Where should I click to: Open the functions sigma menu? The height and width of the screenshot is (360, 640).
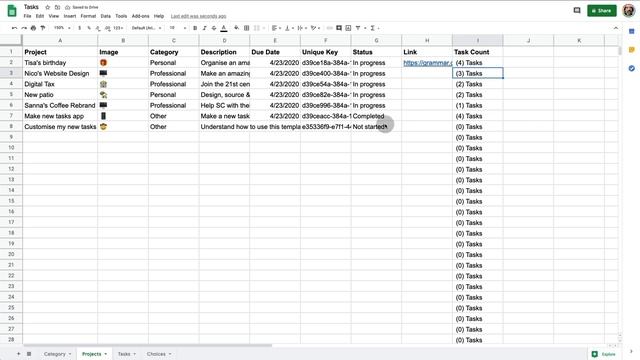[x=372, y=28]
